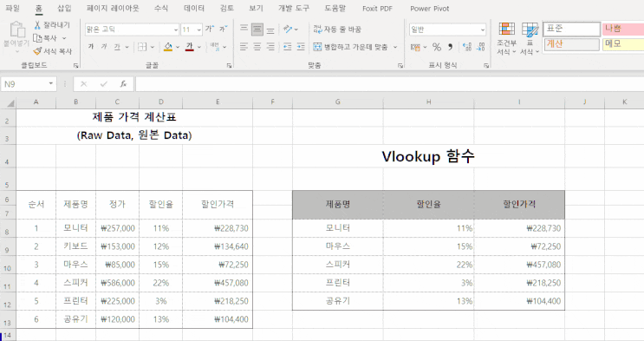Click Merge and Center (병합하고 가운데 맞춤)

pos(350,47)
